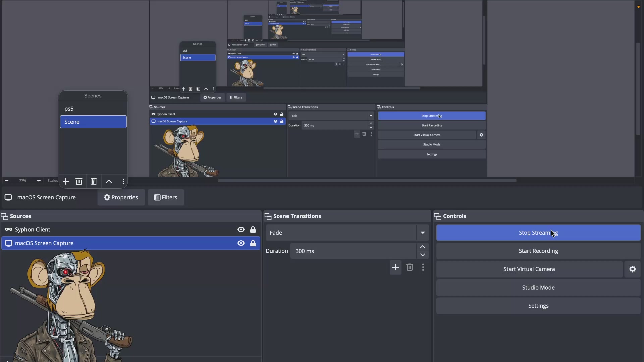
Task: Toggle the Syphon Client lock in bottom Sources dock
Action: pyautogui.click(x=253, y=230)
